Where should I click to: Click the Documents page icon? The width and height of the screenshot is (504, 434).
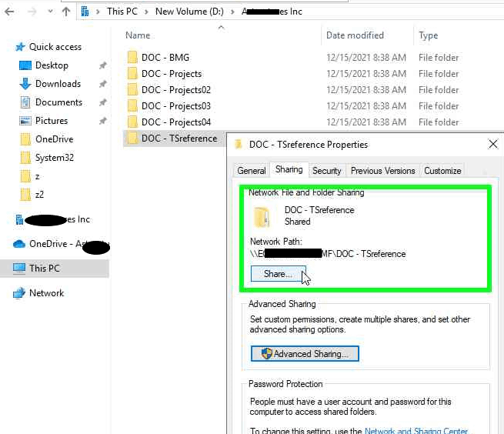coord(25,102)
